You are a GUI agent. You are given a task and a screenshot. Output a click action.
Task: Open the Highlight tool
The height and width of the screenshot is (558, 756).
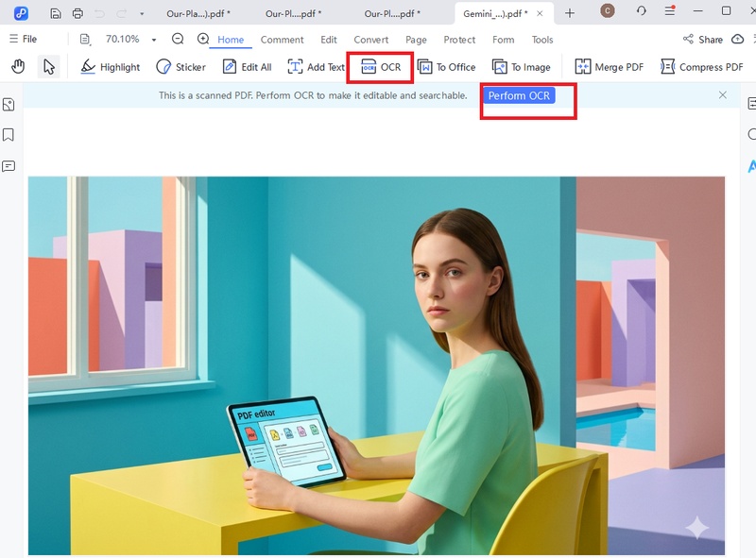tap(110, 66)
